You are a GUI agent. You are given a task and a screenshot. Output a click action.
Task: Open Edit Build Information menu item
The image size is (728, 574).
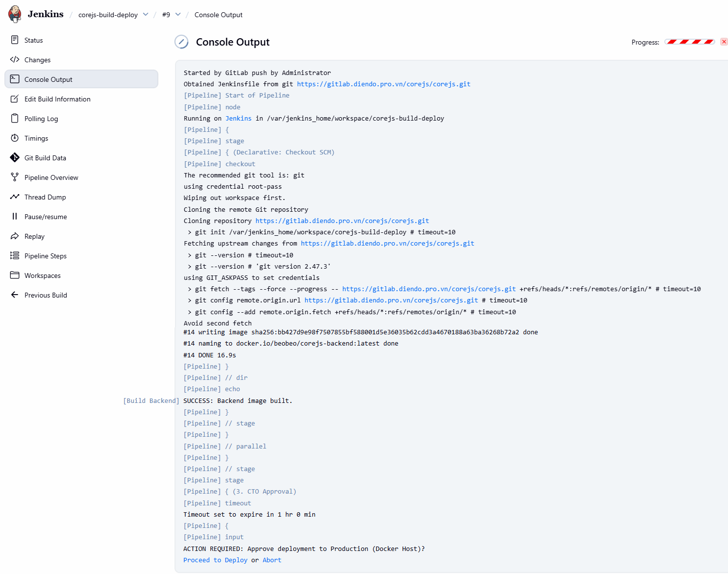point(57,99)
